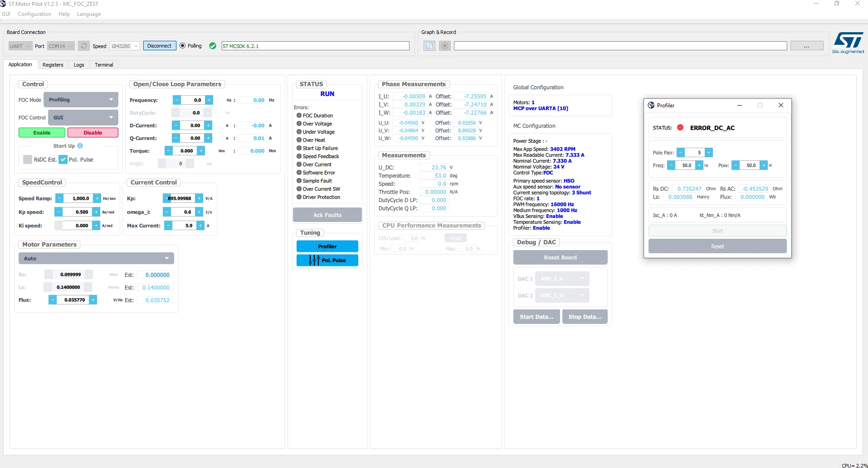Increase Max Current value
The width and height of the screenshot is (868, 468).
click(x=200, y=226)
